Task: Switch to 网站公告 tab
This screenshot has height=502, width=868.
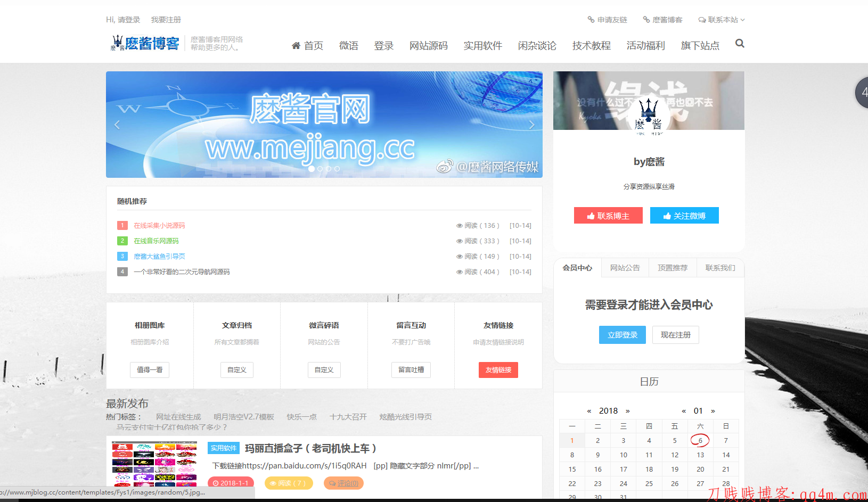Action: coord(625,268)
